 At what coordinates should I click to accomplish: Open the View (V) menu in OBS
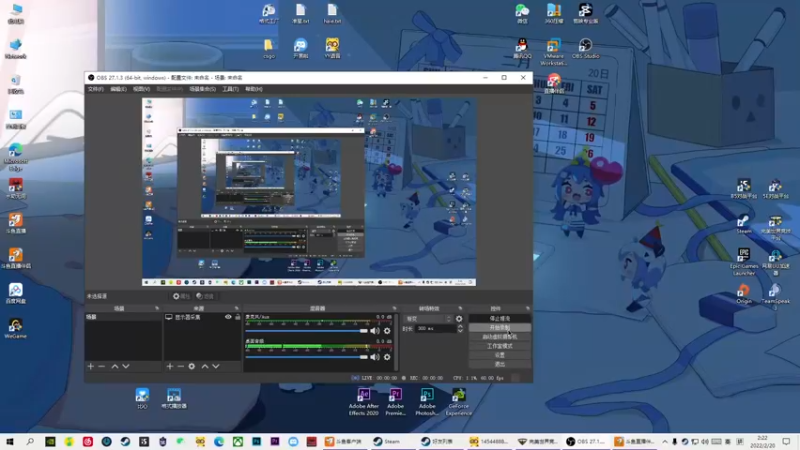(141, 89)
